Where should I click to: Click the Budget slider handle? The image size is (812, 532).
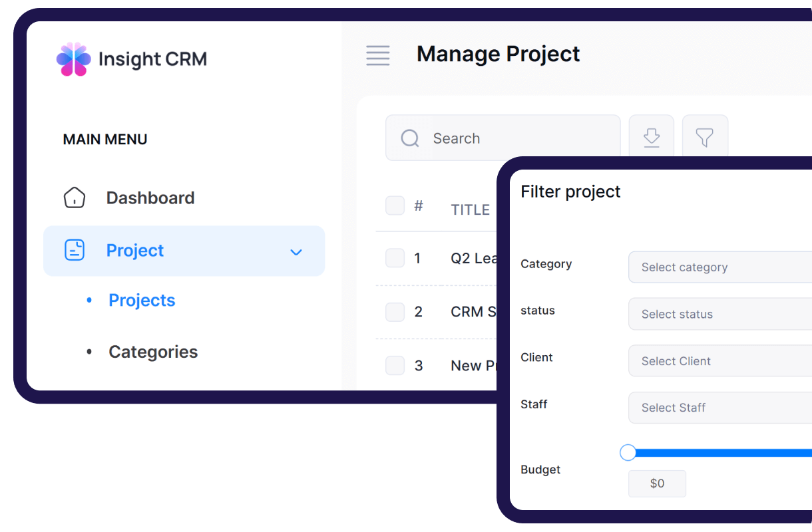[x=628, y=453]
